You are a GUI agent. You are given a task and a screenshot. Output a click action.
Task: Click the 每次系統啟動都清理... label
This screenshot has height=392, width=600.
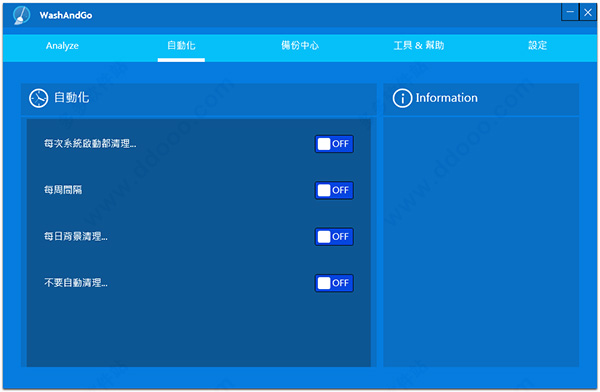pyautogui.click(x=90, y=144)
